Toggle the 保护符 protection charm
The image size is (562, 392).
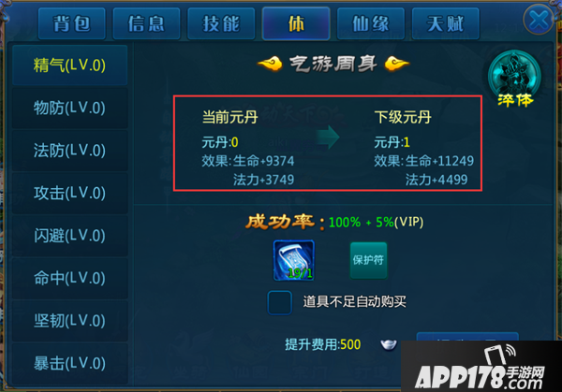pos(368,260)
